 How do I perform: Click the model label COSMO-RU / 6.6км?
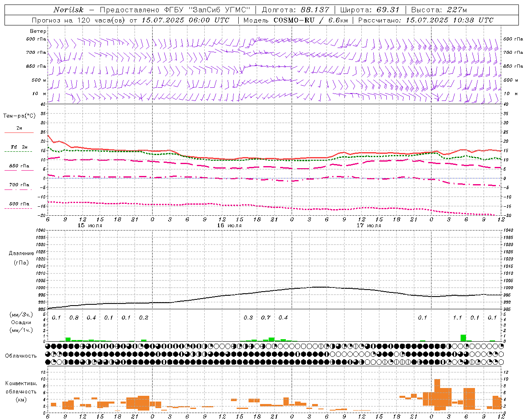click(310, 20)
